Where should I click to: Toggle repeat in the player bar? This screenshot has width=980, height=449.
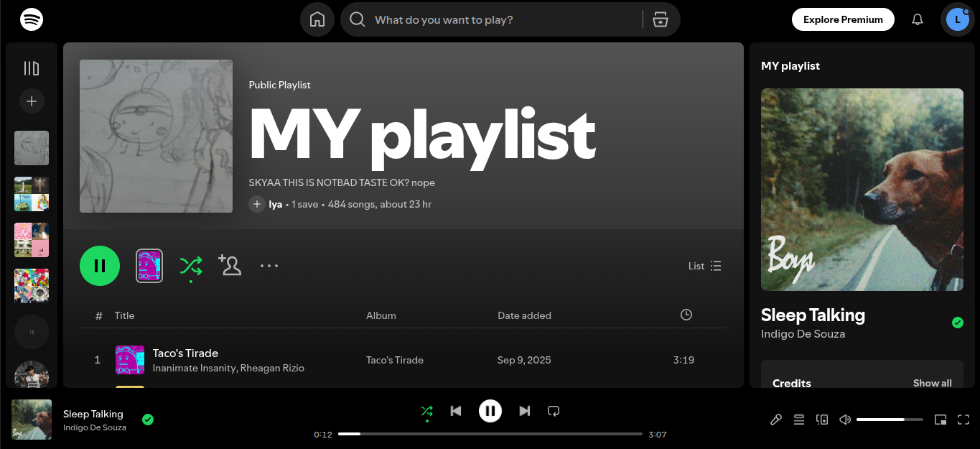(554, 411)
